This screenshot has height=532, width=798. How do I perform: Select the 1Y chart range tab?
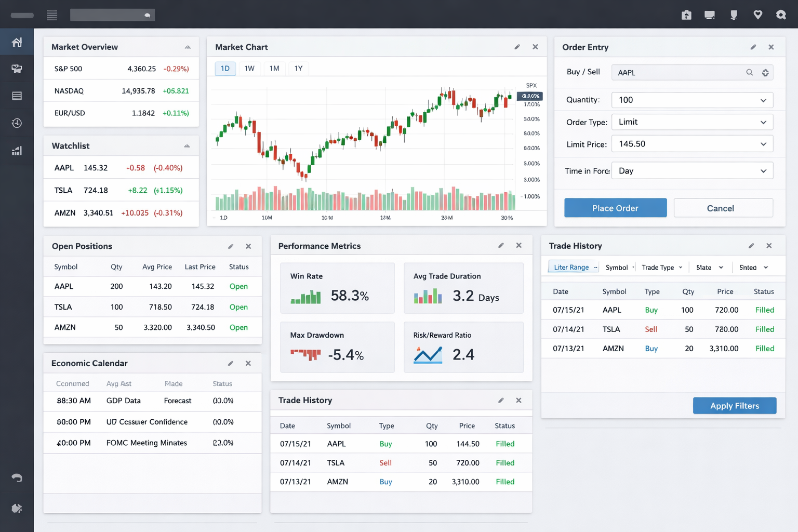point(298,69)
